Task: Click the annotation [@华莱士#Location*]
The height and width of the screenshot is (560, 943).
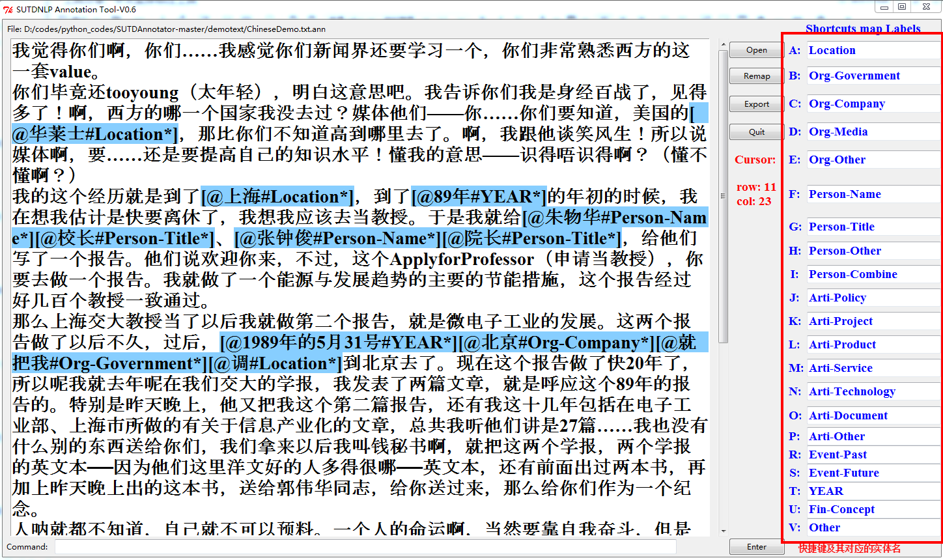Action: tap(94, 134)
